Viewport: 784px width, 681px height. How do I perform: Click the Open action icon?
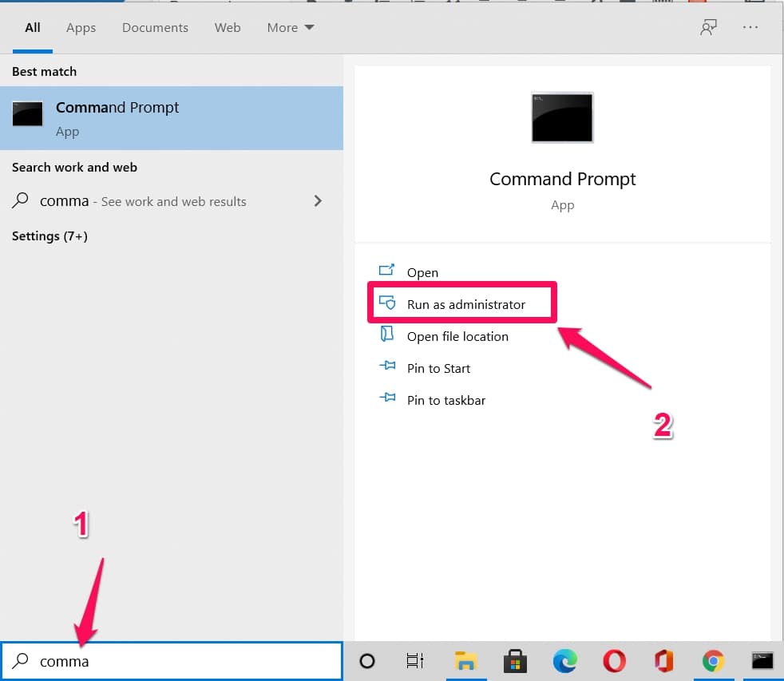tap(386, 270)
